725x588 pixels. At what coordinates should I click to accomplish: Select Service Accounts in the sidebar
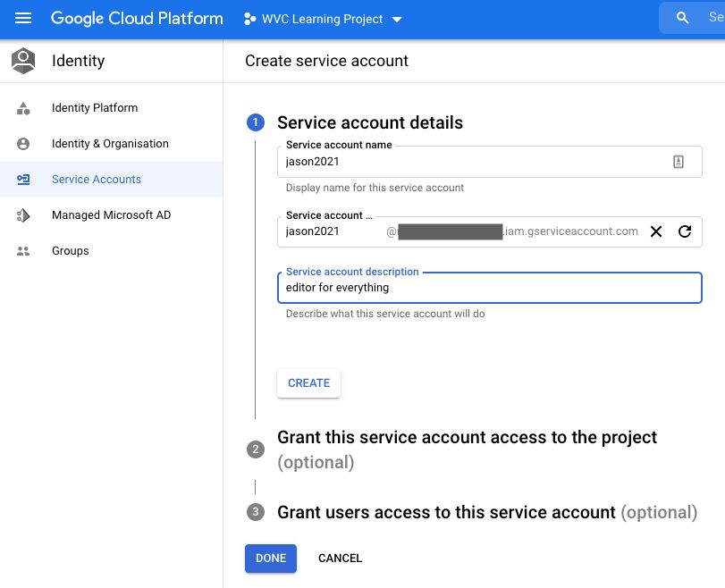tap(96, 179)
